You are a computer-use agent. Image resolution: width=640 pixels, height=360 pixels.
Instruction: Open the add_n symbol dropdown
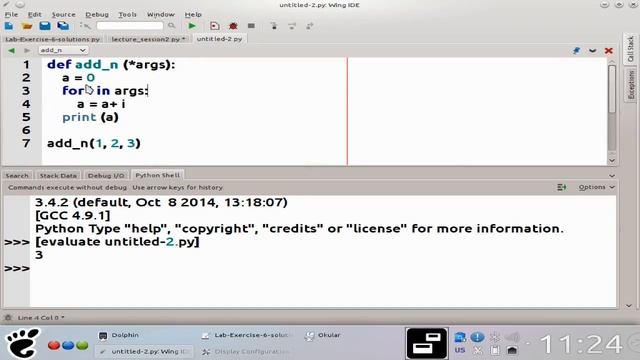[x=63, y=50]
